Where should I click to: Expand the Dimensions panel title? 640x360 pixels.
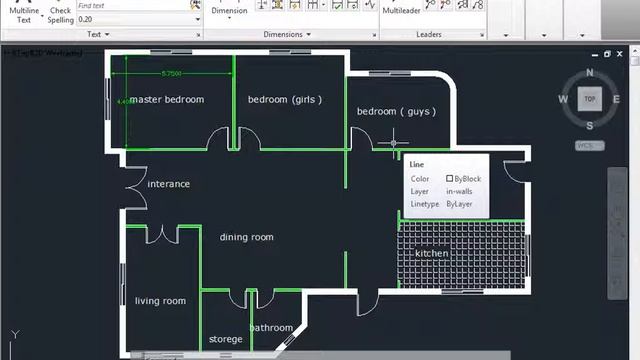click(x=287, y=34)
